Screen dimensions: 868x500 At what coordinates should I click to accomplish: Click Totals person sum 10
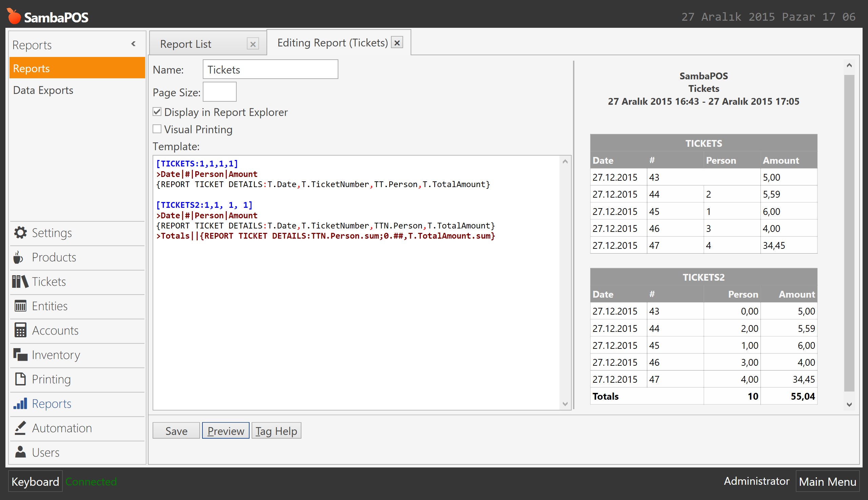[753, 396]
